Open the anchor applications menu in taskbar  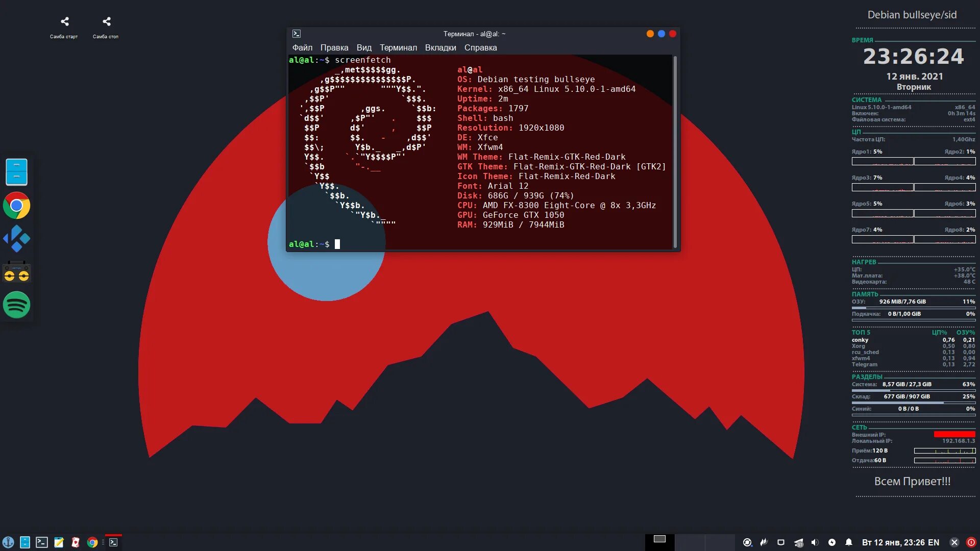click(8, 542)
